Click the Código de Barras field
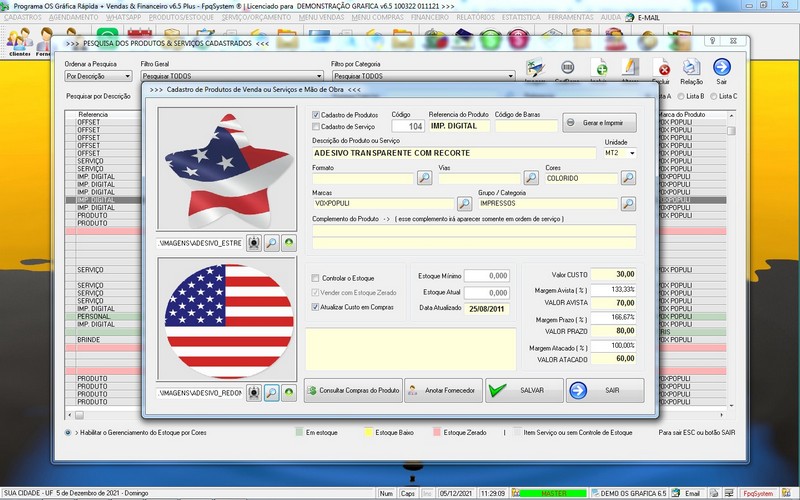 coord(526,126)
